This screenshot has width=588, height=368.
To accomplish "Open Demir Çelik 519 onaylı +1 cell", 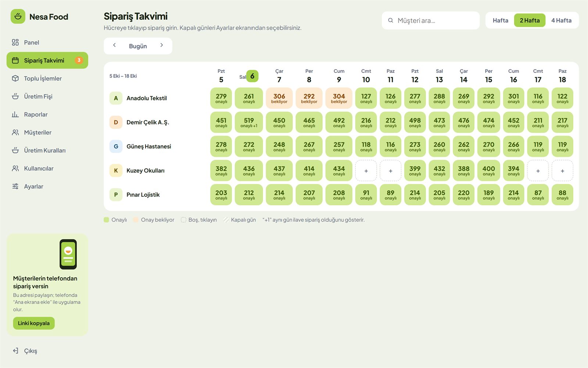I will coord(249,122).
